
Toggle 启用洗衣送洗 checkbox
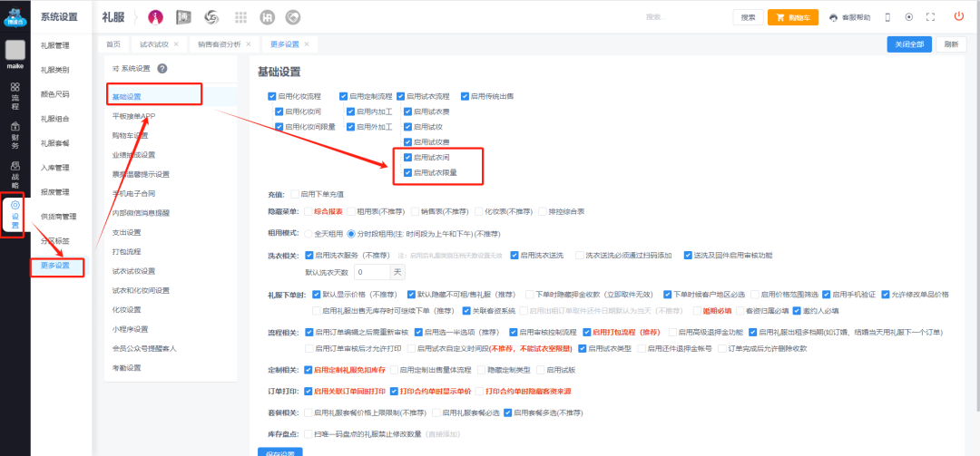pyautogui.click(x=514, y=255)
